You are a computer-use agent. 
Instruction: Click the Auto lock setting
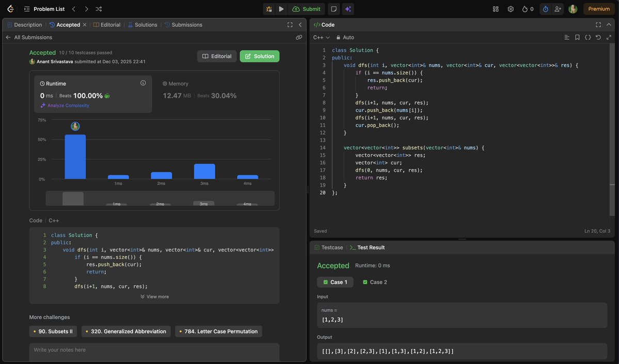(345, 37)
